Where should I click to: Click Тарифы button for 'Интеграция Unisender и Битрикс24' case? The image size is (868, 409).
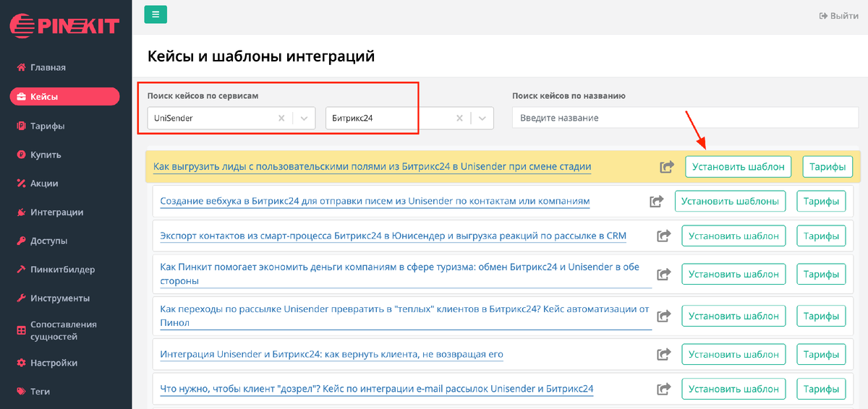point(821,355)
